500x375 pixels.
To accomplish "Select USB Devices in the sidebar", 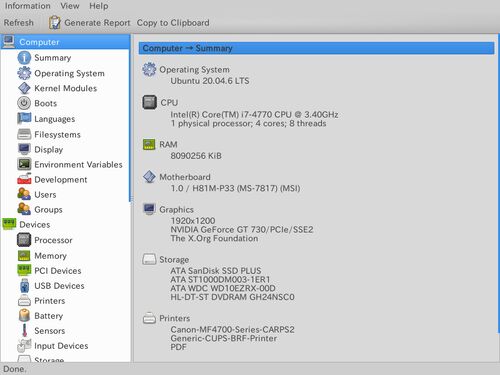I will 59,286.
